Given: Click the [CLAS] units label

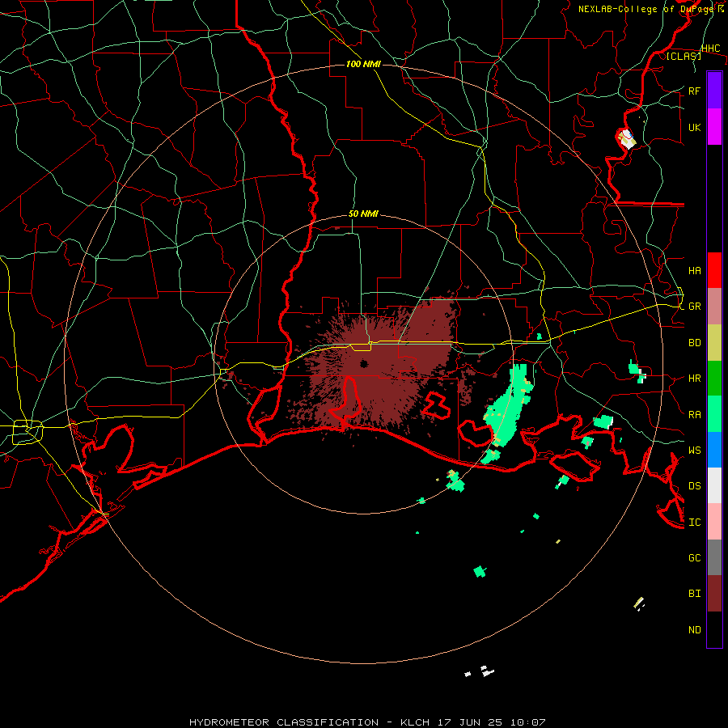Looking at the screenshot, I should pyautogui.click(x=684, y=56).
